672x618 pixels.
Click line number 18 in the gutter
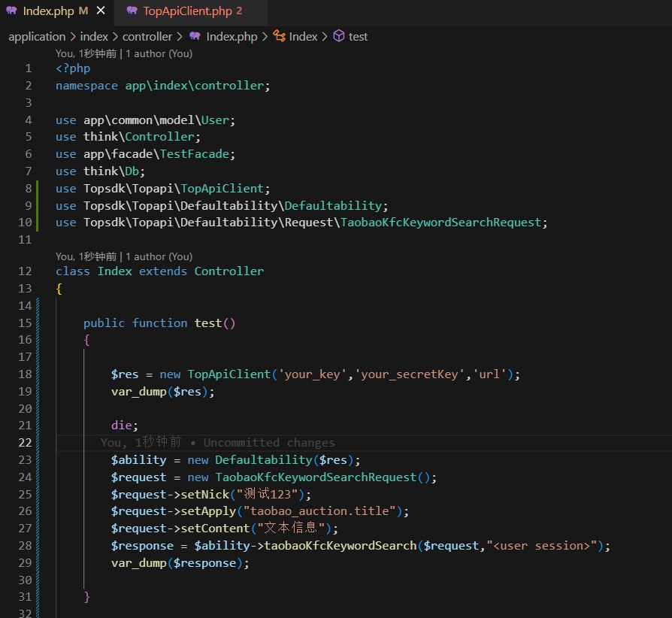[26, 374]
